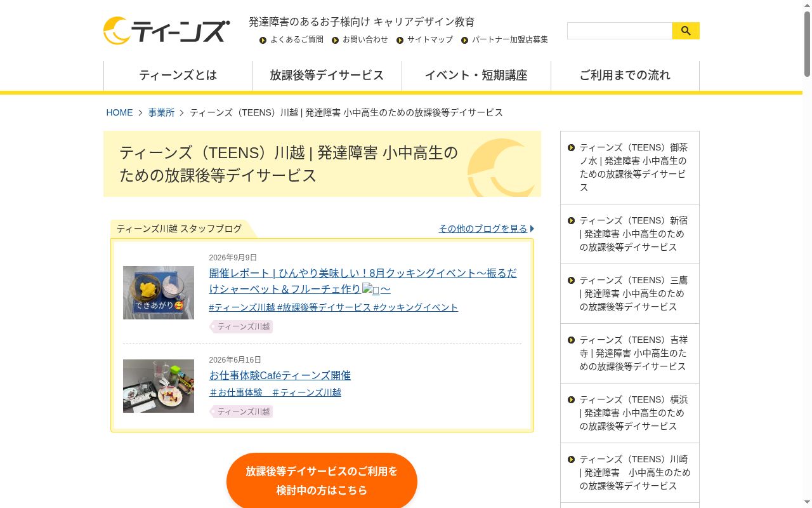Viewport: 812px width, 508px height.
Task: Open the よくあるご質問 link
Action: coord(297,39)
